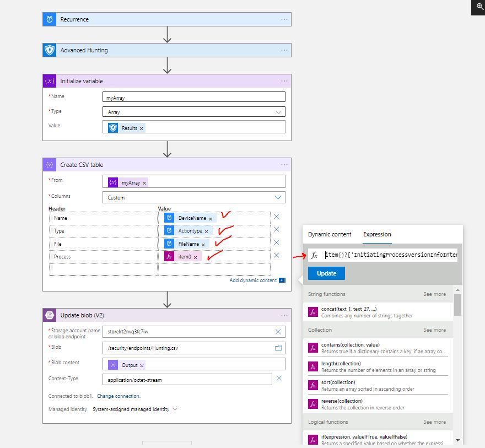Remove the Actiontype token

tap(206, 231)
